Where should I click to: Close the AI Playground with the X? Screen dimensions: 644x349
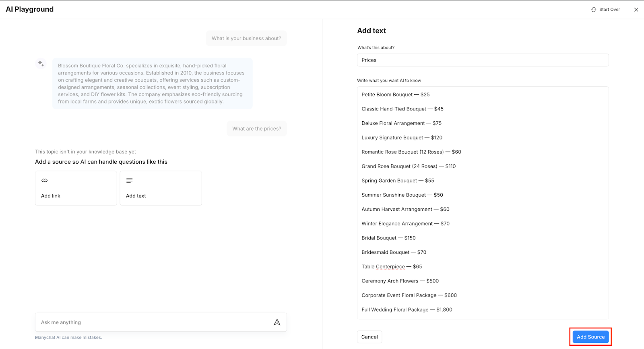coord(636,10)
